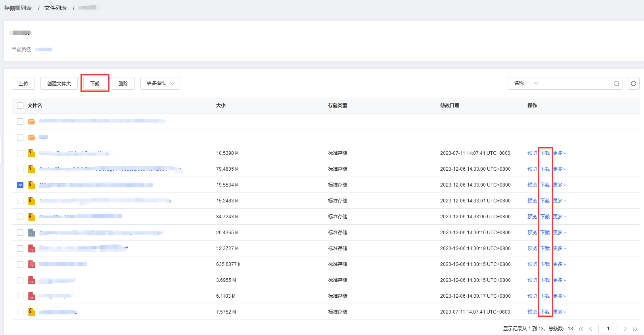644x335 pixels.
Task: Expand 更多 for the 10.5398 M file
Action: click(x=560, y=153)
